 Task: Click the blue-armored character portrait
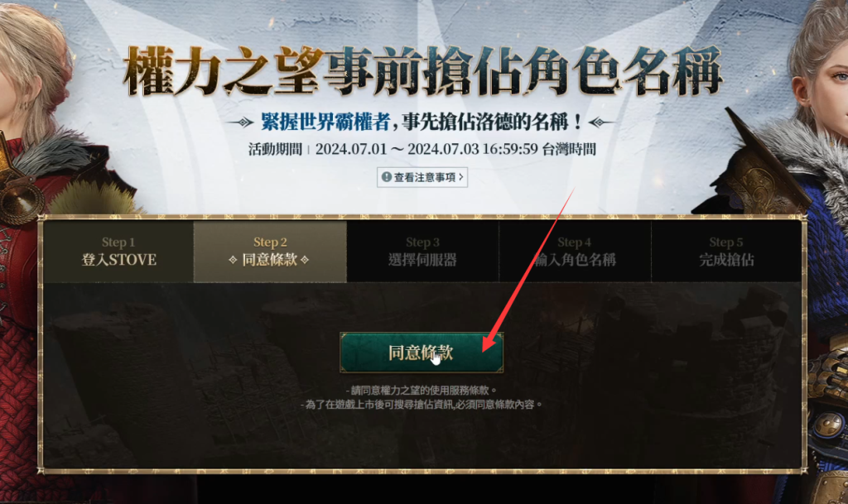795,243
